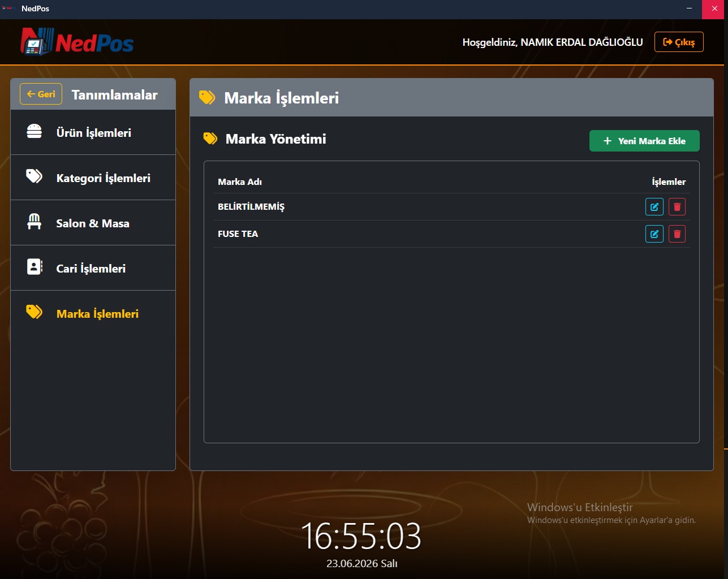
Task: Close the NedPos window
Action: click(x=714, y=8)
